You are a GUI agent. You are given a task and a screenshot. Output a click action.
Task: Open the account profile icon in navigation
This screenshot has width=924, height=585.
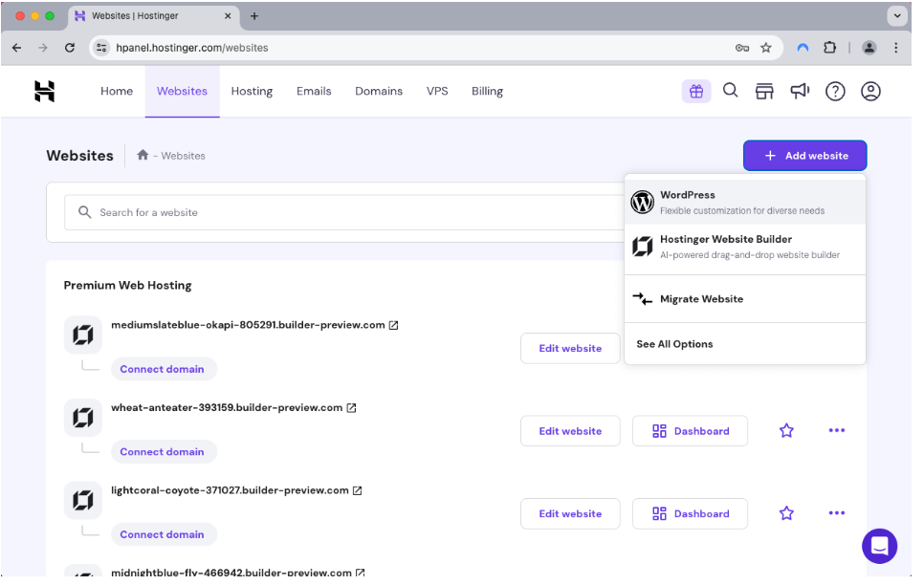pyautogui.click(x=870, y=92)
